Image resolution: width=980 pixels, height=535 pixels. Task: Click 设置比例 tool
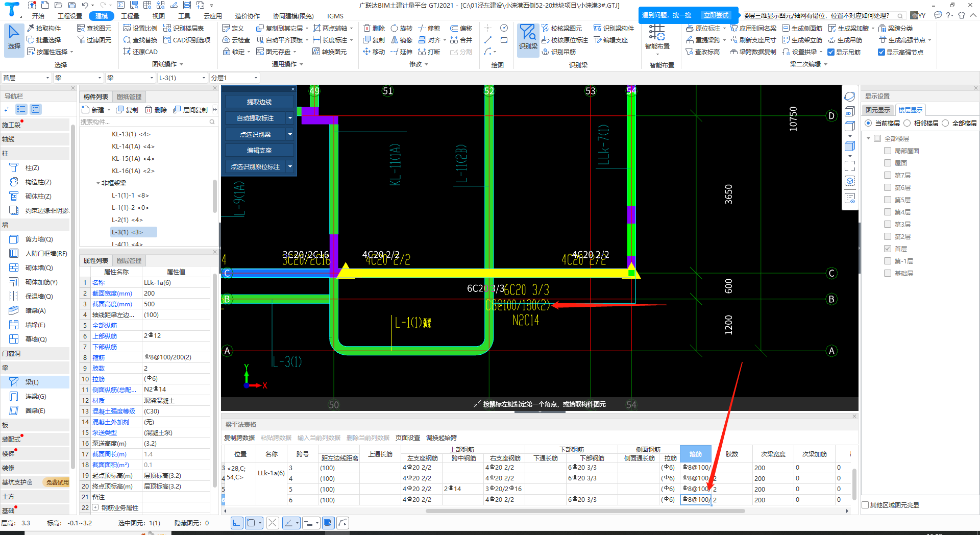(140, 28)
